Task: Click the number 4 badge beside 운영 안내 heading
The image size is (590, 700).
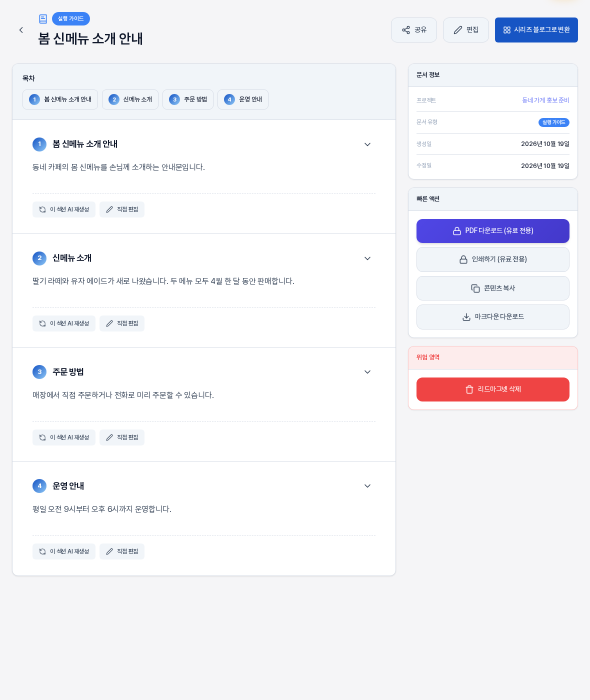Action: click(39, 486)
